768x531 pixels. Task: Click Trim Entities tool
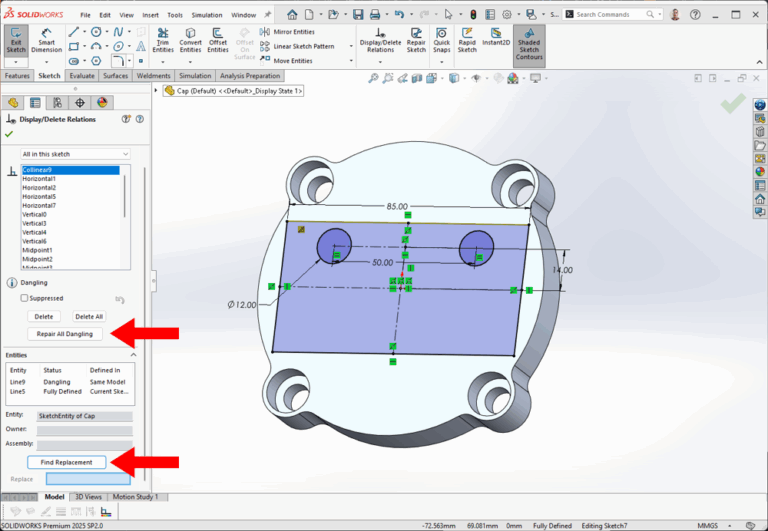(163, 40)
